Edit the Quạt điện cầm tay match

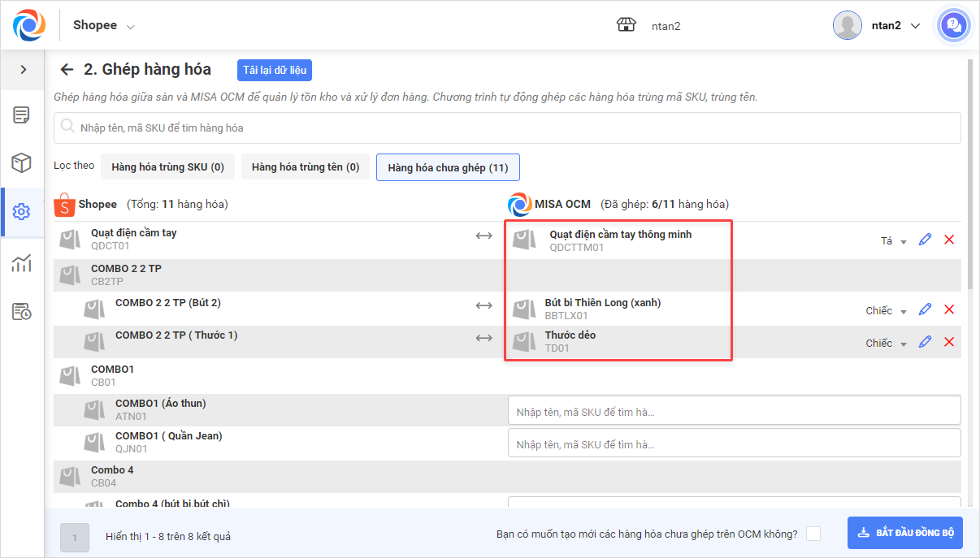925,240
